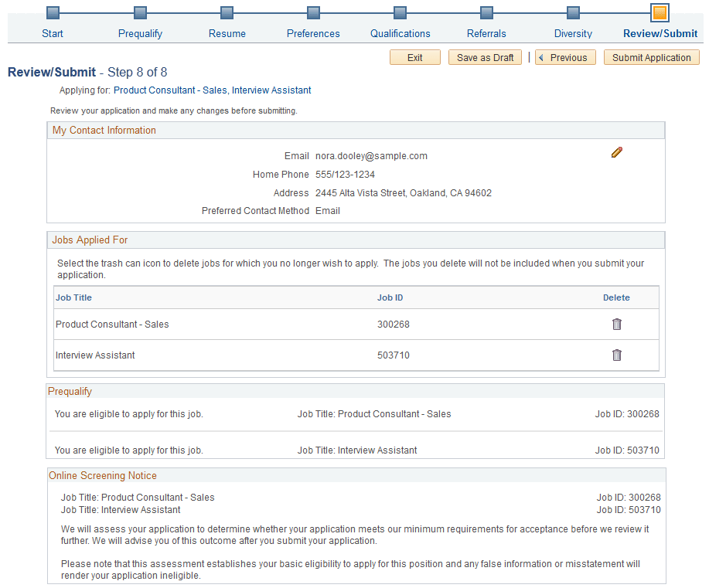Viewport: 709px width, 588px height.
Task: Switch to the Diversity step tab
Action: 572,33
